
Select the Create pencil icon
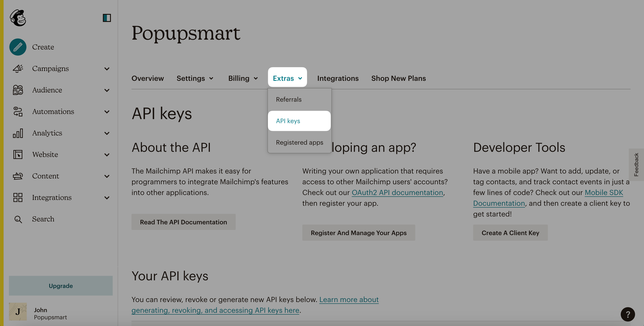pyautogui.click(x=18, y=47)
